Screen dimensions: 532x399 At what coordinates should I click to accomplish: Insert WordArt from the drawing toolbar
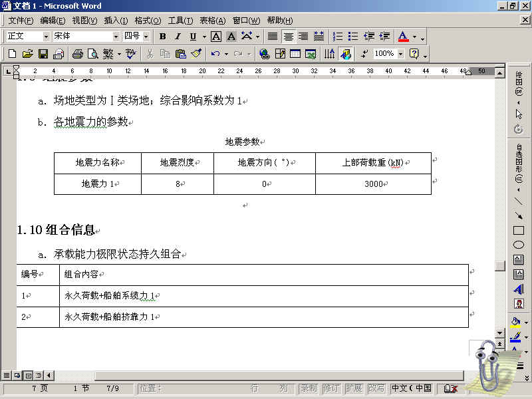519,289
